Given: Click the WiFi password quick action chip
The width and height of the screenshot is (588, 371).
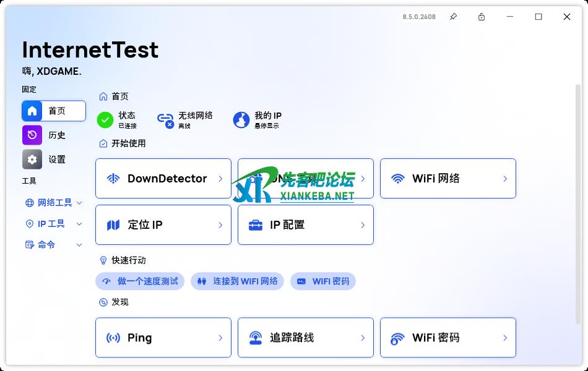Looking at the screenshot, I should (x=323, y=281).
